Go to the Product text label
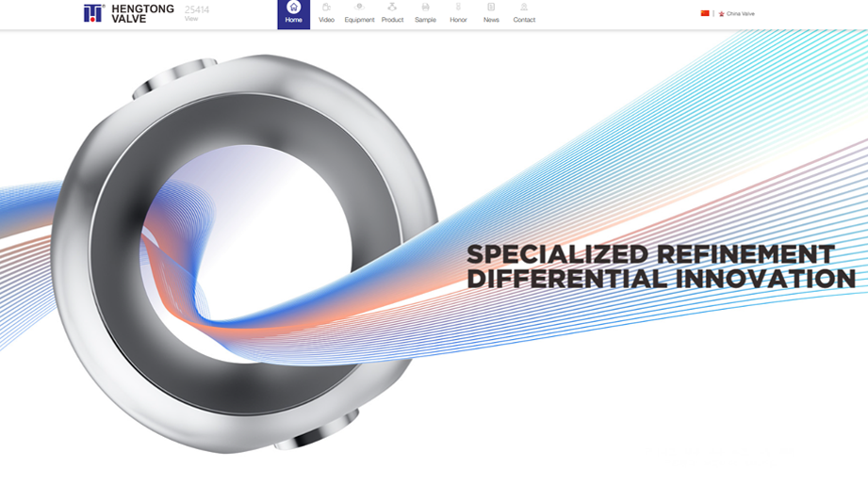This screenshot has width=868, height=485. click(x=392, y=20)
